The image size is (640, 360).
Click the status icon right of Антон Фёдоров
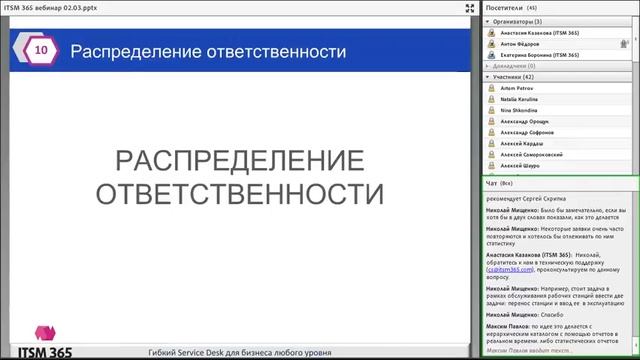coord(624,44)
